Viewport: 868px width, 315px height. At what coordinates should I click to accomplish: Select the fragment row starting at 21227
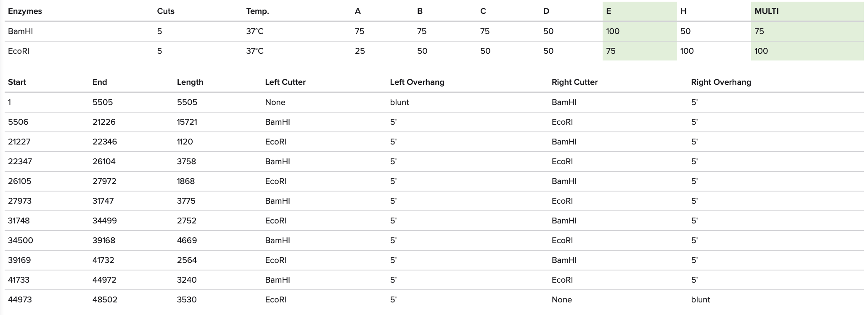(x=19, y=142)
